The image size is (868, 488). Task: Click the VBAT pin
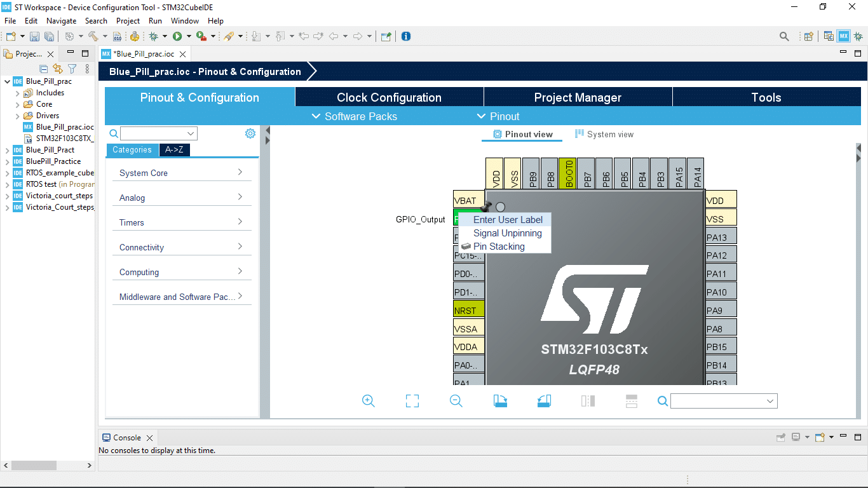(x=469, y=200)
